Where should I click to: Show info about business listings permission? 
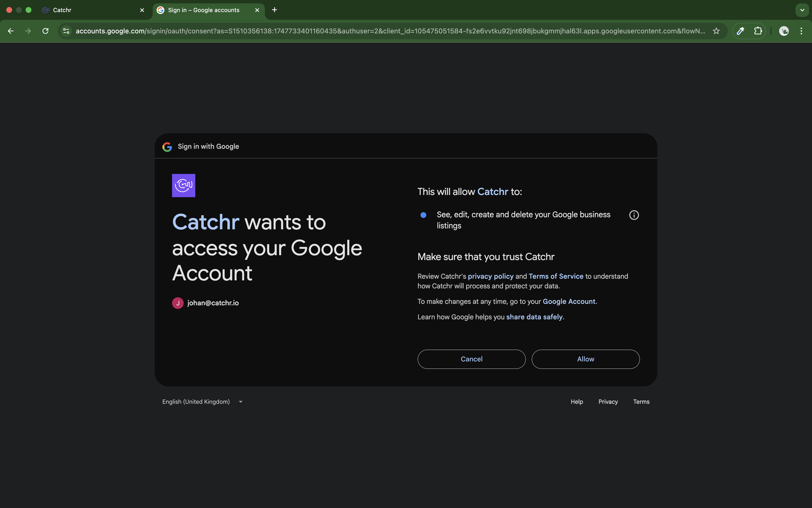[634, 215]
